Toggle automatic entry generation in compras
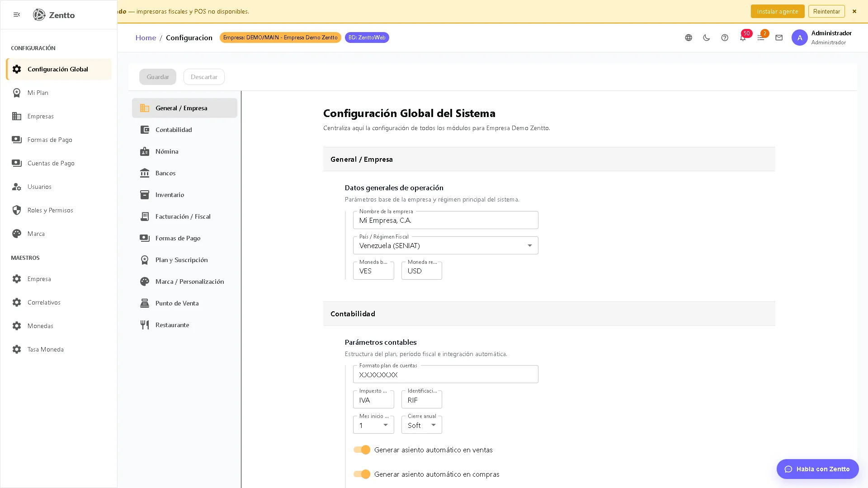Image resolution: width=868 pixels, height=488 pixels. [x=362, y=474]
